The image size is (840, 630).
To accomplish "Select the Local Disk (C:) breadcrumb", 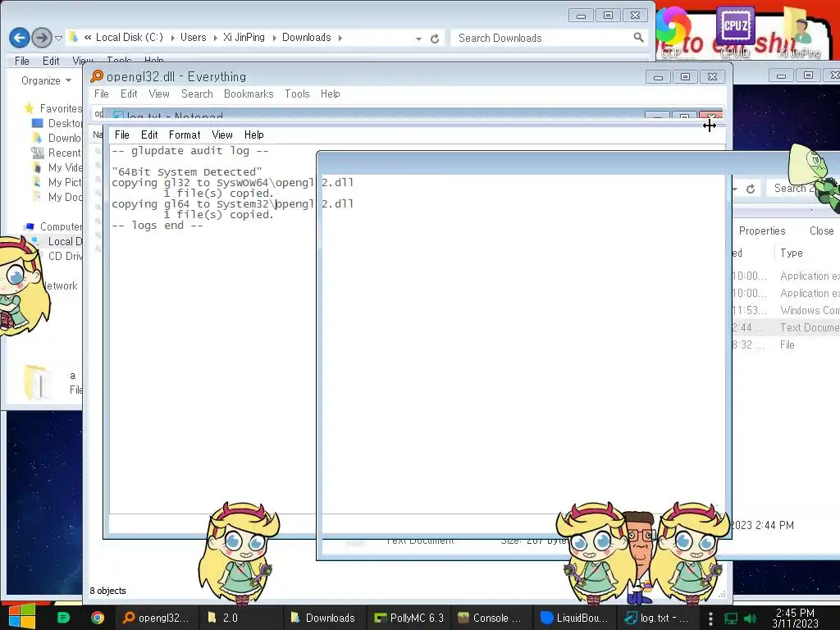I will [x=129, y=38].
